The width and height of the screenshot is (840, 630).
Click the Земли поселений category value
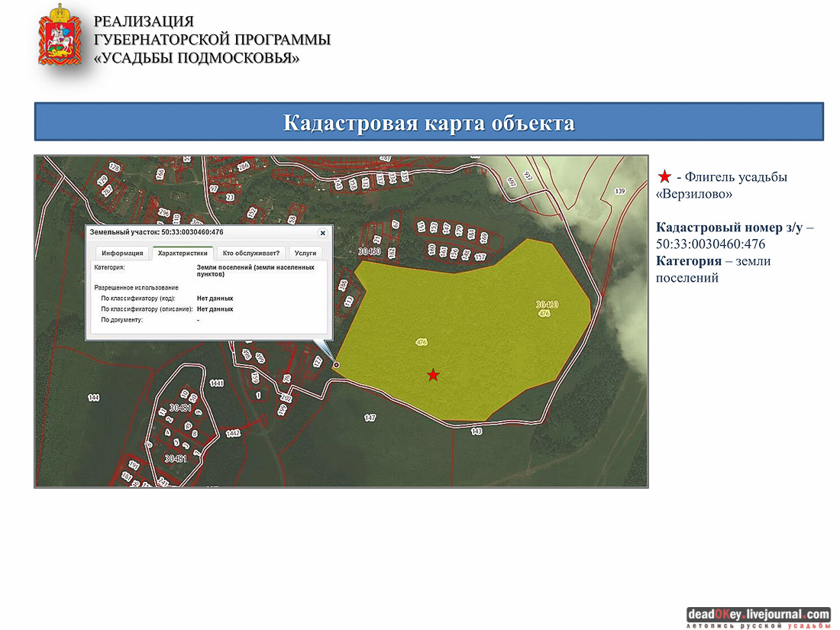click(255, 271)
